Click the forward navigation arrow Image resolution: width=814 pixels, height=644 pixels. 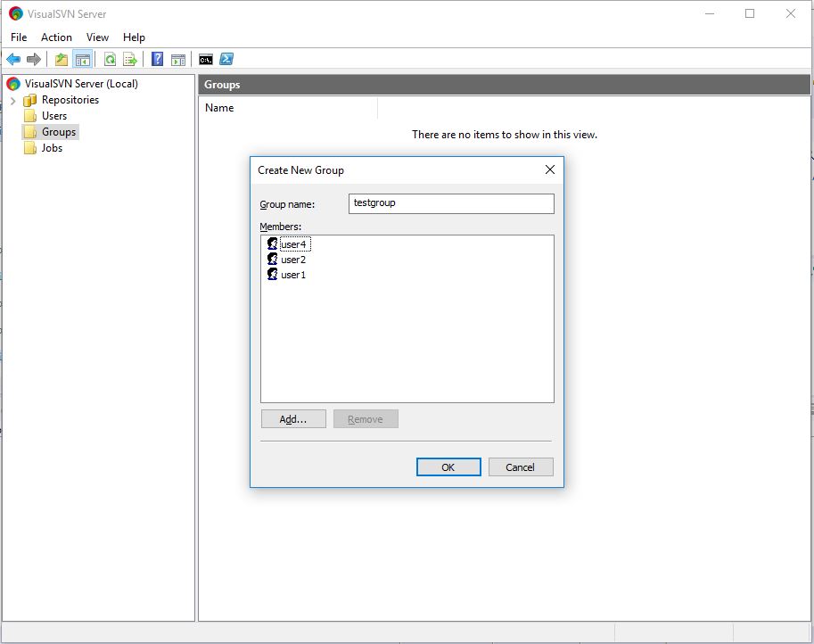tap(34, 59)
